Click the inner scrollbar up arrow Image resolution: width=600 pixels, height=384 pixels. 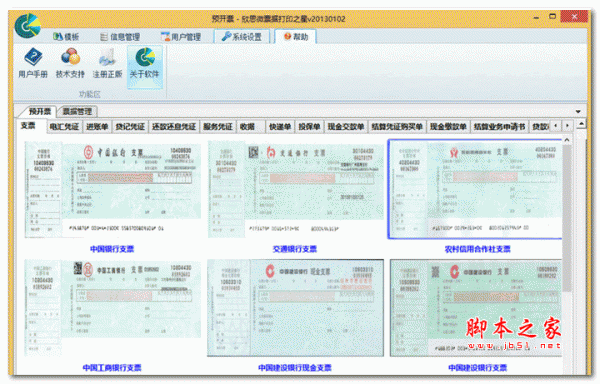coord(567,140)
